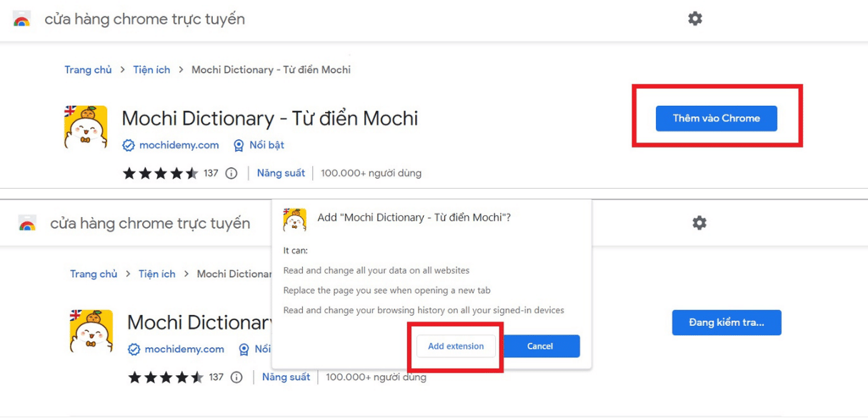Click cửa hàng chrome trực tuyến title above dialog

150,223
